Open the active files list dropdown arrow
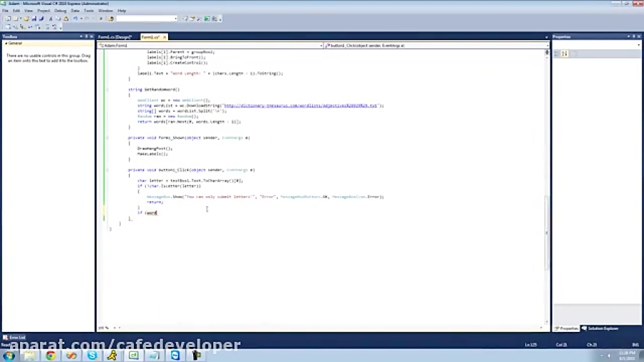 tap(546, 37)
